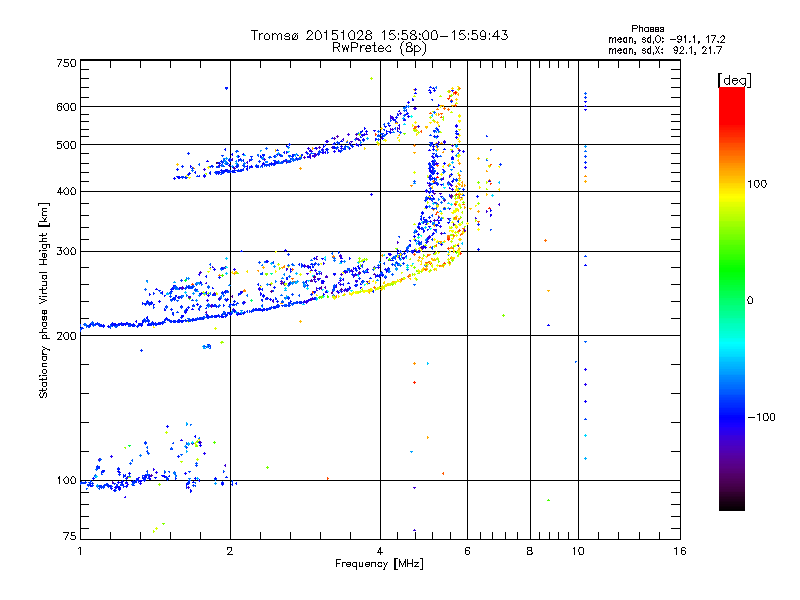This screenshot has height=600, width=800.
Task: Click the 'mean, sd,X: 92.1, 21.7' line
Action: pos(665,50)
